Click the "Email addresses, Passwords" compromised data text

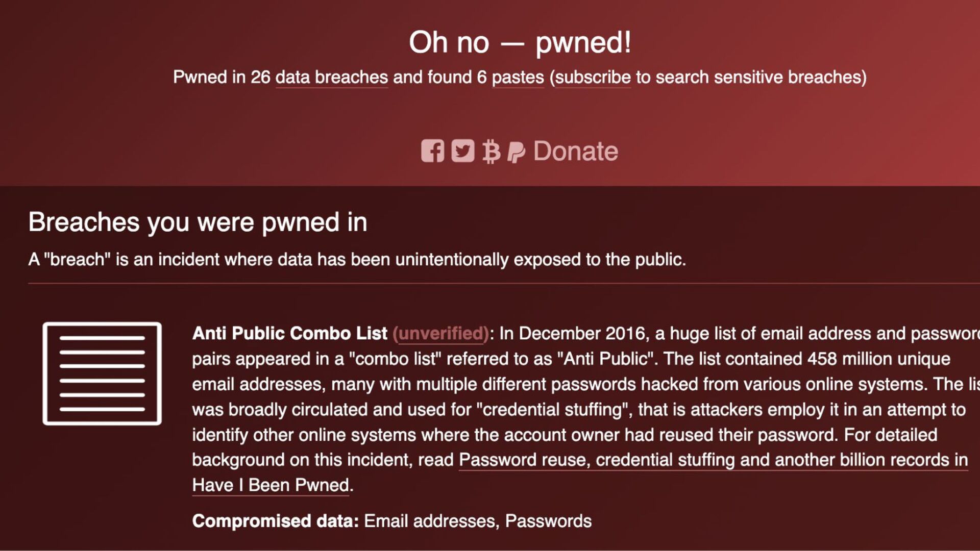tap(478, 521)
